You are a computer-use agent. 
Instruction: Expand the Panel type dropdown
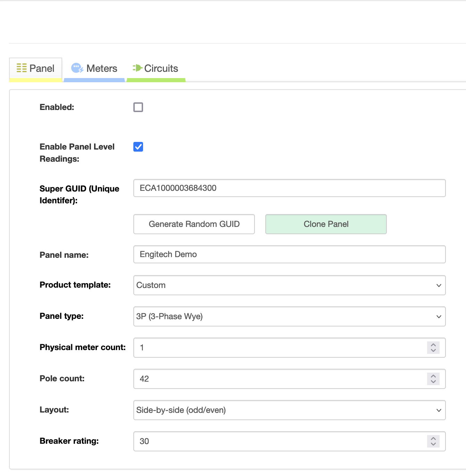click(289, 316)
